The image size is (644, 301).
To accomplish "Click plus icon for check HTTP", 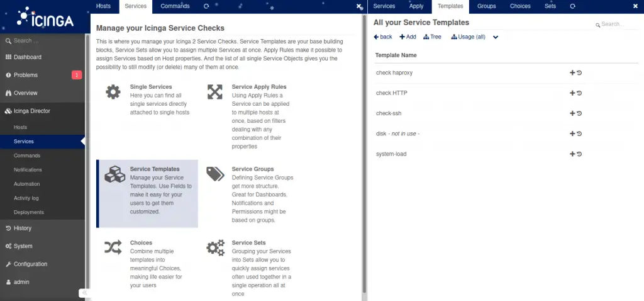I will point(572,93).
